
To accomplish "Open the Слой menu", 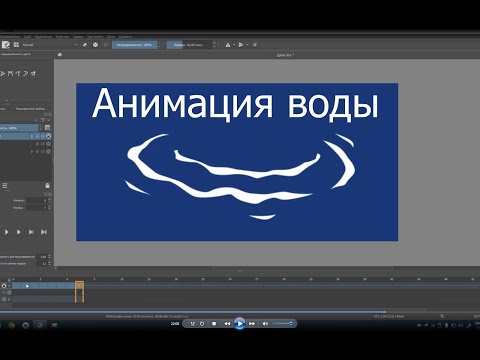I will click(x=27, y=37).
